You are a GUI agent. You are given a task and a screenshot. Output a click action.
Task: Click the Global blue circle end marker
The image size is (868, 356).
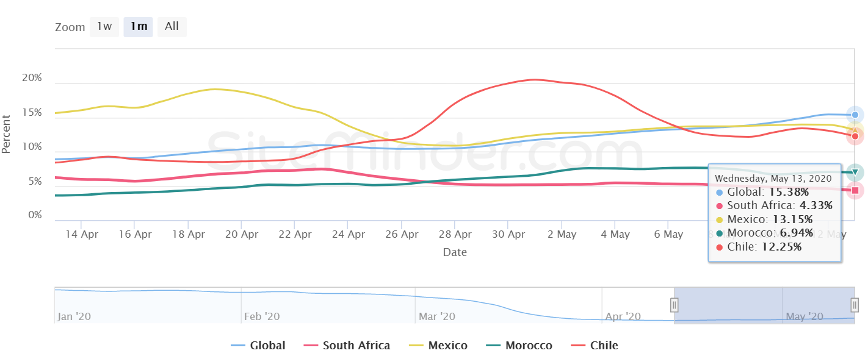tap(855, 115)
